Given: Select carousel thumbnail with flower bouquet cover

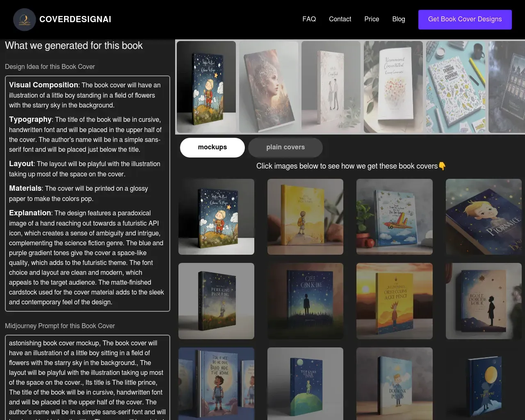Looking at the screenshot, I should click(x=393, y=87).
